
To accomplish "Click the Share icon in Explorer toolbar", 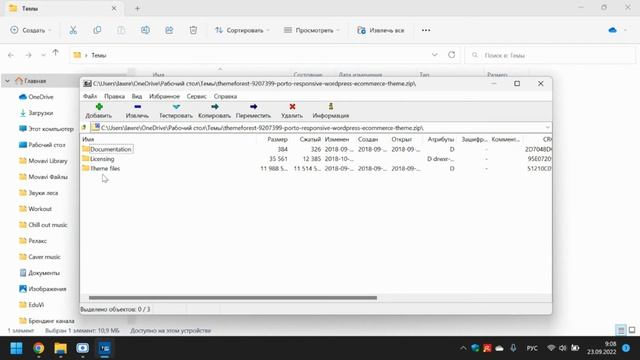I will click(169, 30).
